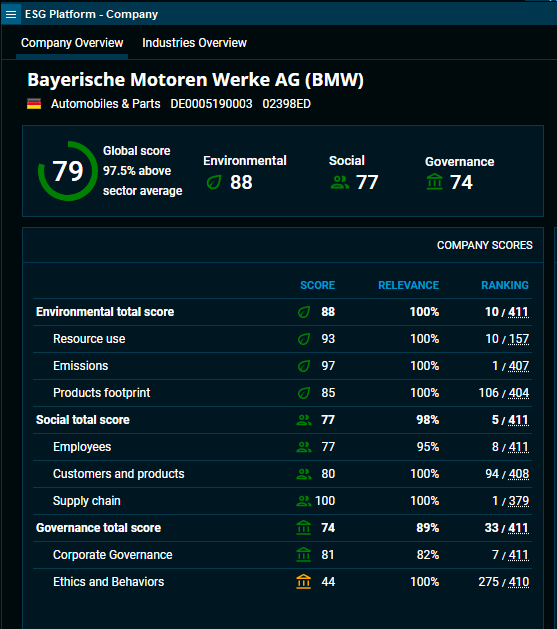Open the 157 ranking link for Resource use
The width and height of the screenshot is (557, 629).
click(518, 339)
